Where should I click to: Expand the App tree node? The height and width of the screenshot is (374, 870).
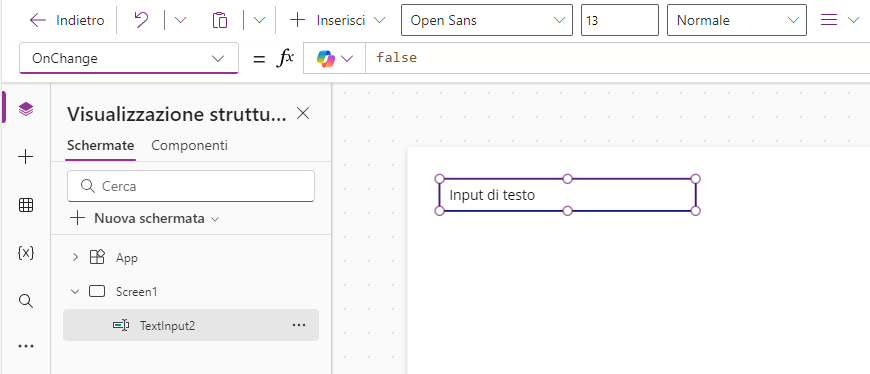pos(76,257)
